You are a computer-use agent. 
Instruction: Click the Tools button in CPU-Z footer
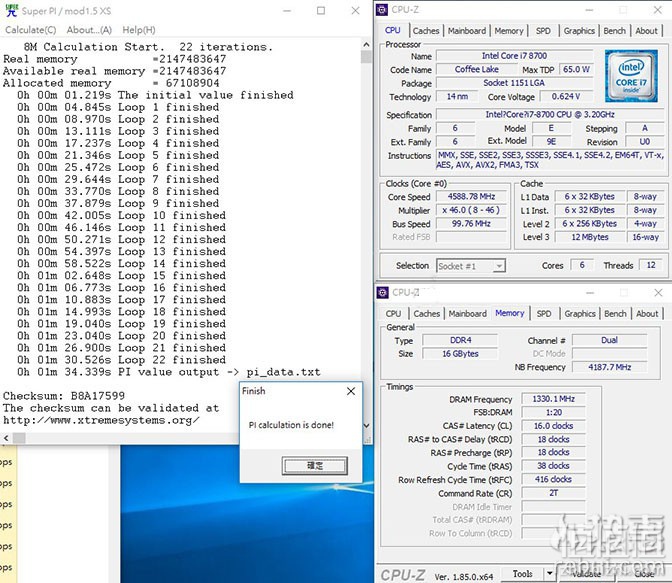click(x=522, y=573)
